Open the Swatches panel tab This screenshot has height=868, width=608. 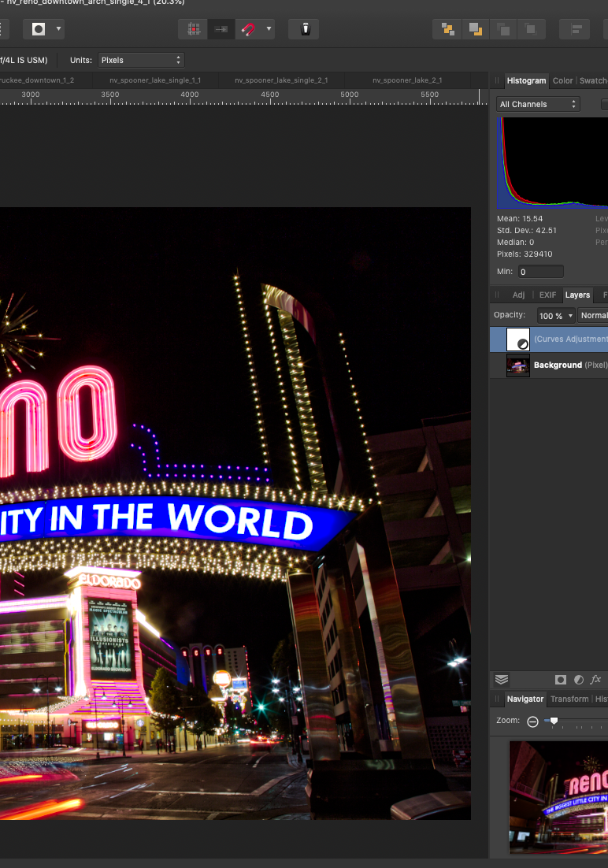pos(594,81)
